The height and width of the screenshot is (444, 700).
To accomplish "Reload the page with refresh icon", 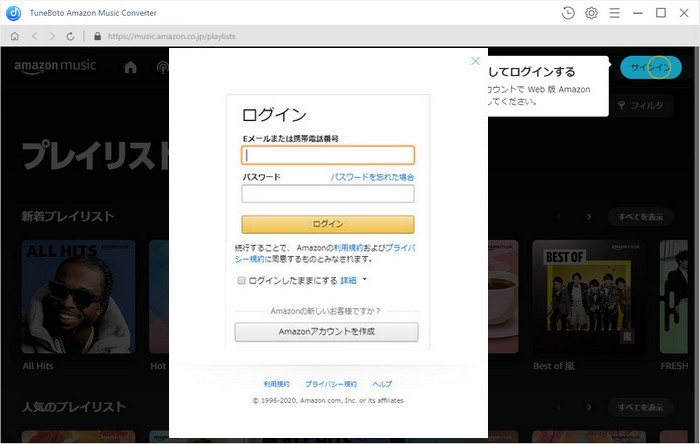I will click(x=70, y=36).
